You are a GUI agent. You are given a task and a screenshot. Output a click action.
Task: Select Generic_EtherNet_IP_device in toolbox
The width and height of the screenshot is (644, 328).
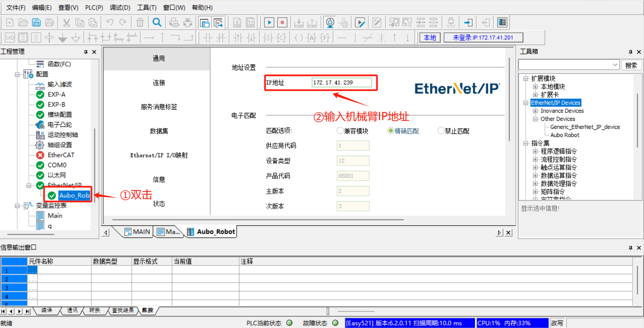click(585, 127)
